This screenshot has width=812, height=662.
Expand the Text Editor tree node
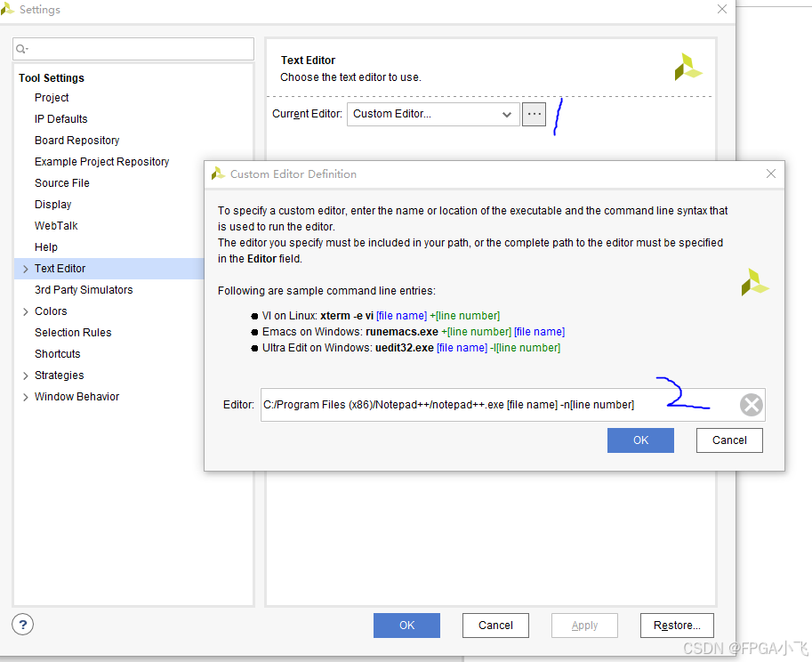(26, 269)
